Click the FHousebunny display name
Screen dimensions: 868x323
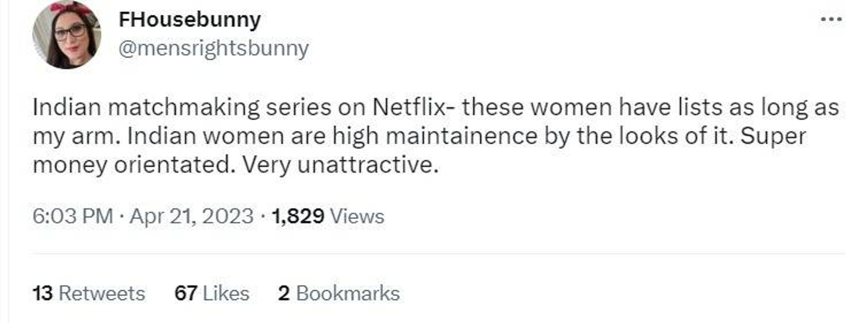tap(189, 20)
